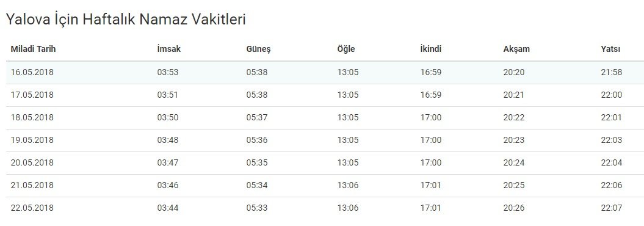Click the page title Yalova İçin Haftalık Namaz Vakitleri

point(126,20)
